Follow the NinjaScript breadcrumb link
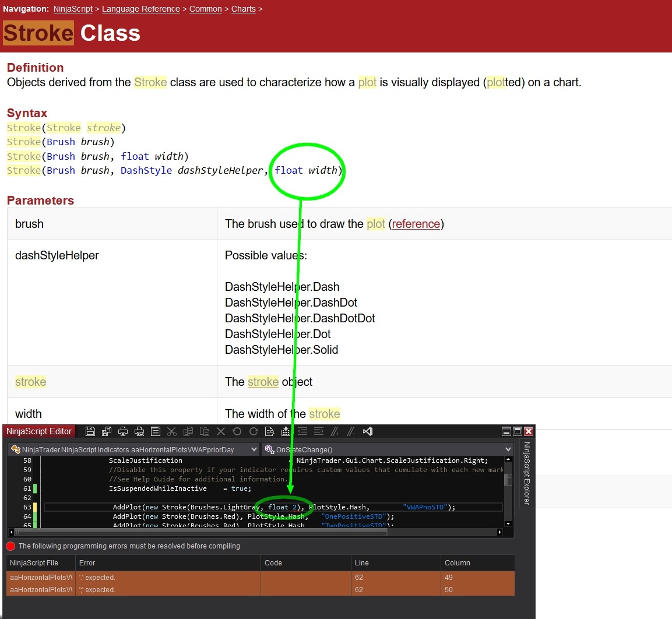This screenshot has height=619, width=672. (x=73, y=9)
